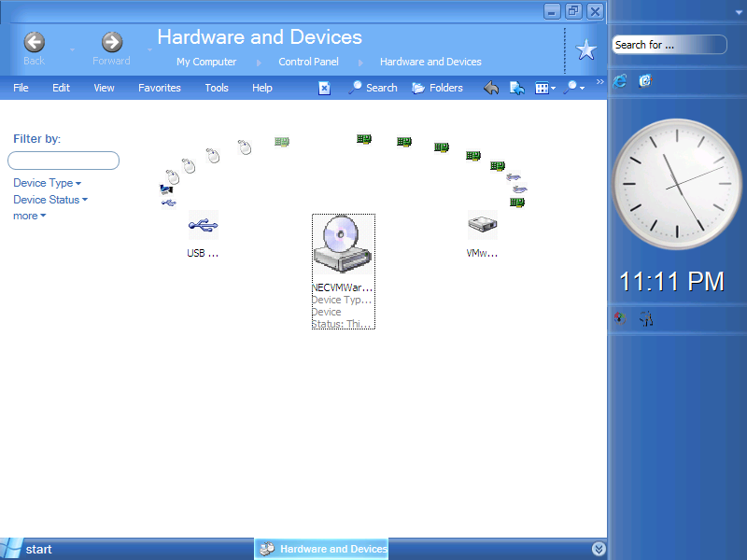Image resolution: width=747 pixels, height=560 pixels.
Task: Click the Folders toolbar button
Action: tap(437, 88)
